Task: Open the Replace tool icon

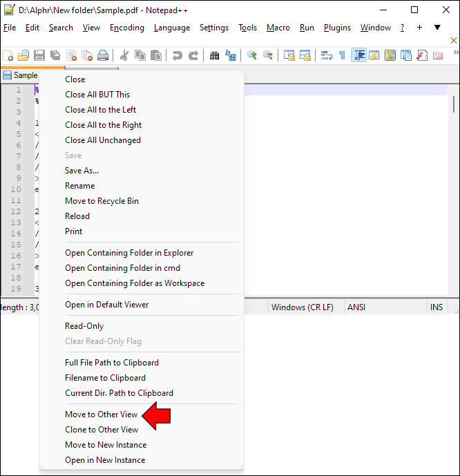Action: pos(231,55)
